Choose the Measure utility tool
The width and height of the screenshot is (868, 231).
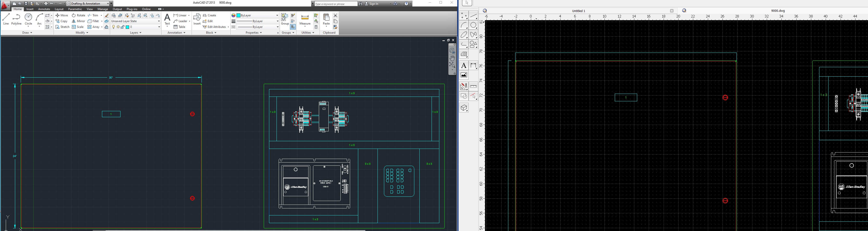click(x=305, y=19)
